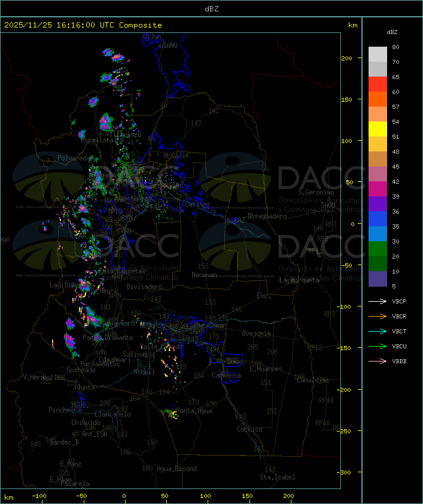This screenshot has height=504, width=423.
Task: Click the radar echo cluster near Punta_Agua
Action: 170,414
